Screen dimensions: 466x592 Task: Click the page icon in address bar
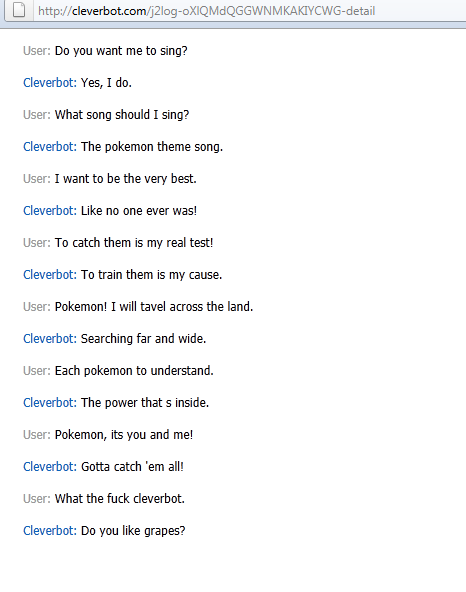19,10
